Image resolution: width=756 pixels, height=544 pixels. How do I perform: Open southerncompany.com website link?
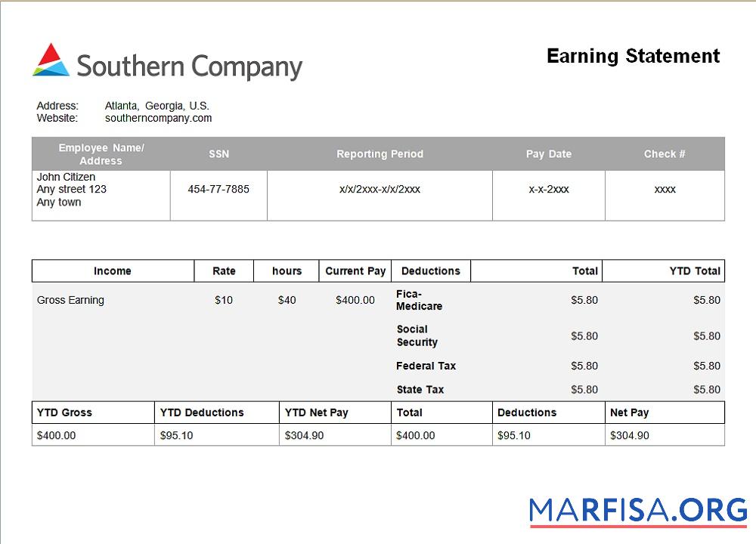coord(159,118)
